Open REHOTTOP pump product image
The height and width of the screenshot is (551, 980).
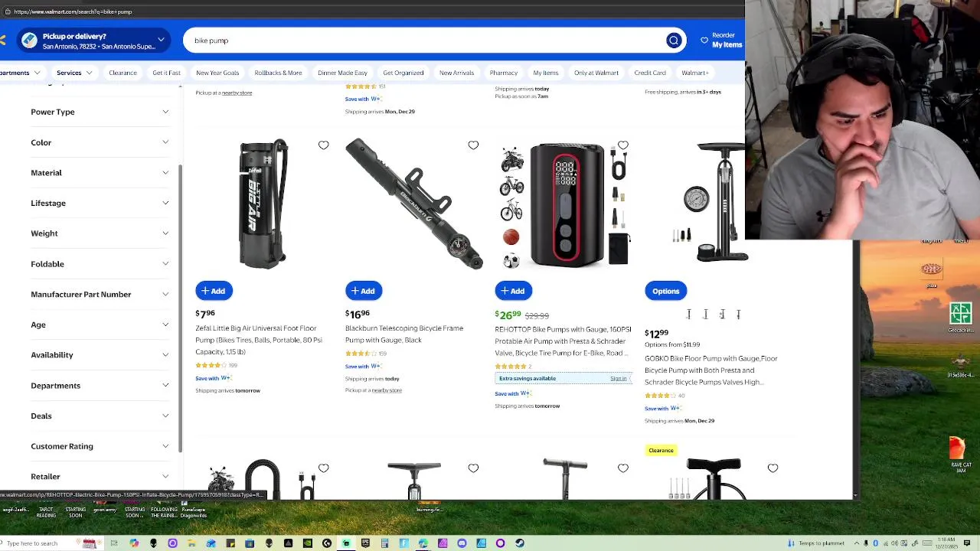(x=564, y=205)
